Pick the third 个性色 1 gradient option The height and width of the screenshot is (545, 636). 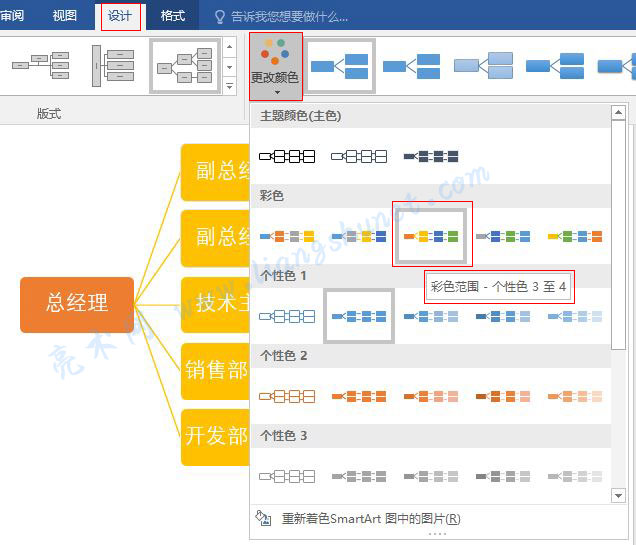point(431,316)
